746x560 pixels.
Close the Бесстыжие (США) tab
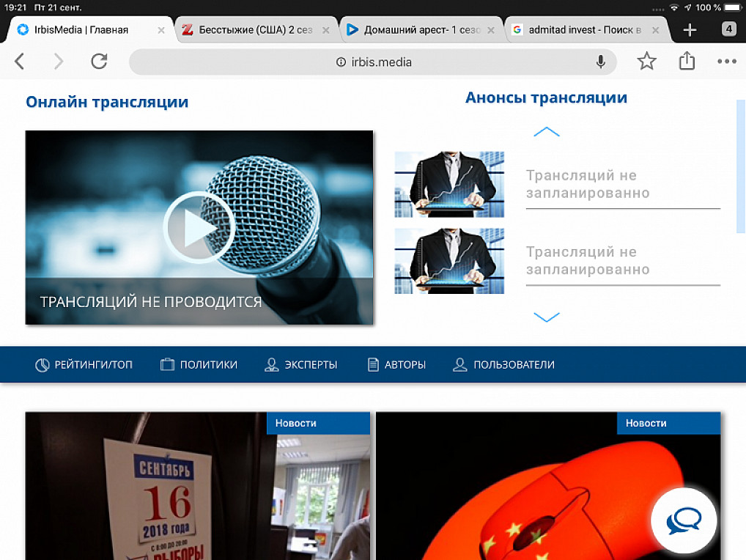point(326,30)
